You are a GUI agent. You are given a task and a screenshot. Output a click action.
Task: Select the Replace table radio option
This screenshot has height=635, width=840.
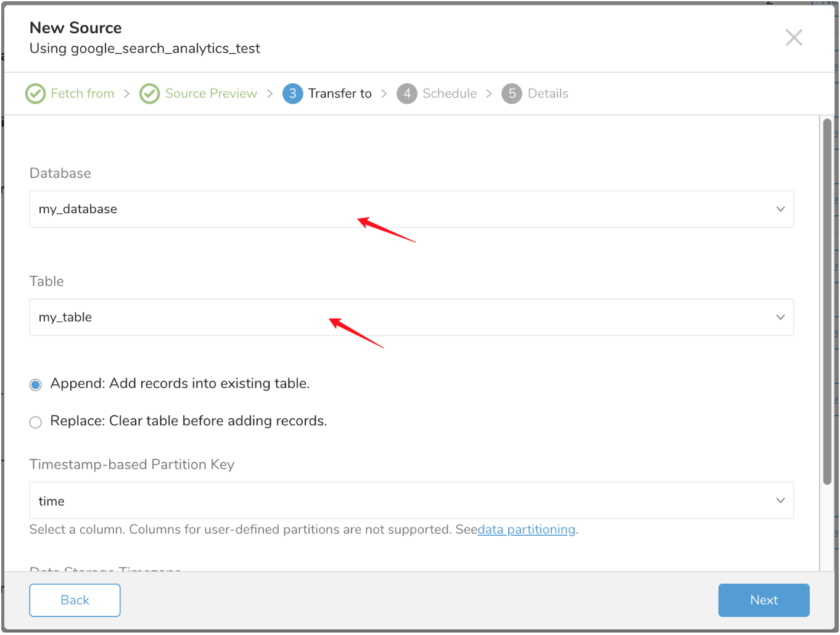coord(36,422)
